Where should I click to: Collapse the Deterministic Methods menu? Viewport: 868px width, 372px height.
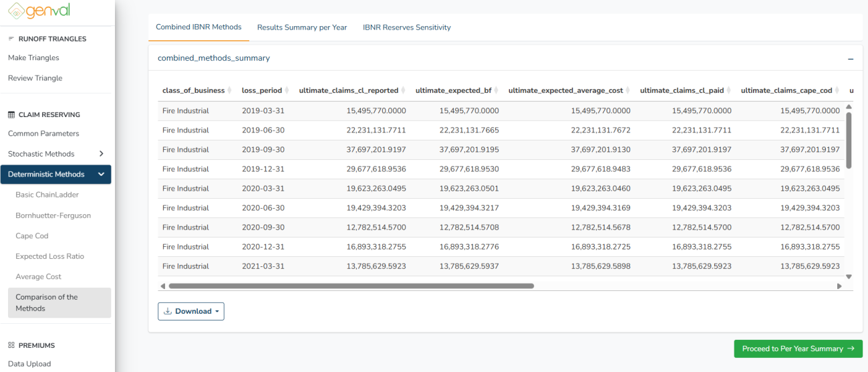[55, 174]
